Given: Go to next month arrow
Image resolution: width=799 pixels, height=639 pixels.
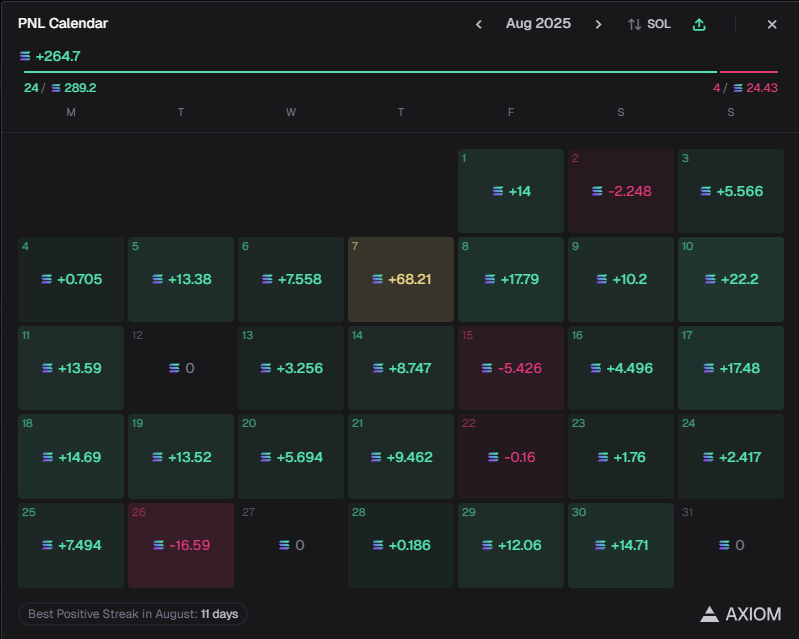Looking at the screenshot, I should 598,24.
